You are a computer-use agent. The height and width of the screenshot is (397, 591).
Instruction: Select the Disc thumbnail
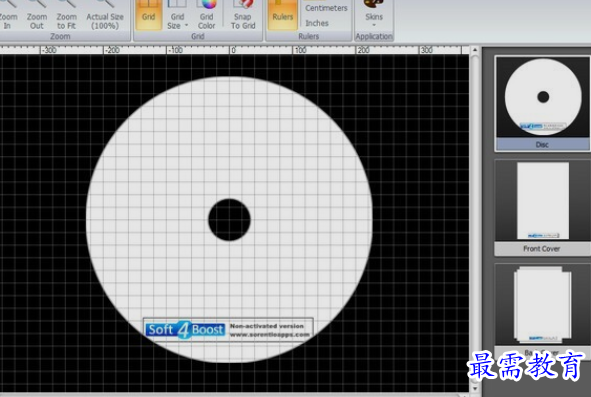coord(543,103)
